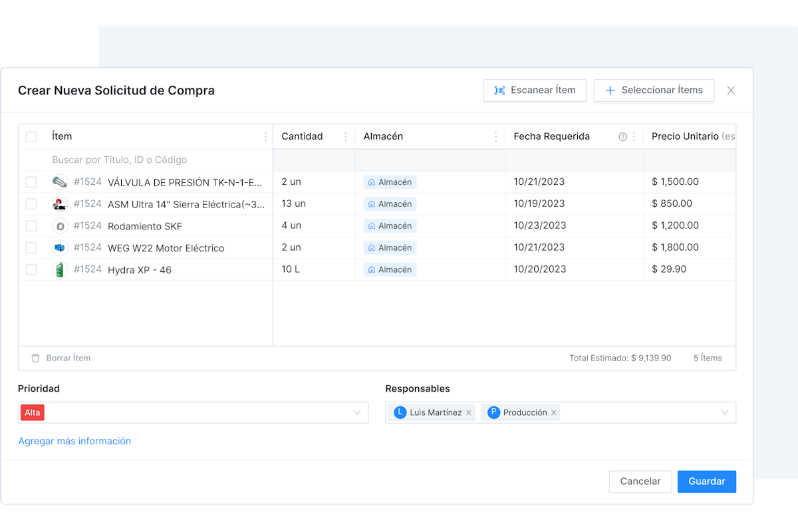
Task: Click the Hydra XP - 46 product thumbnail
Action: [x=60, y=270]
